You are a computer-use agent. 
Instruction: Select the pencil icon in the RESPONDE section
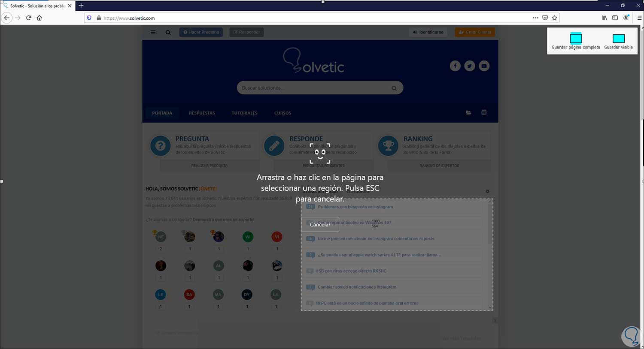point(274,145)
